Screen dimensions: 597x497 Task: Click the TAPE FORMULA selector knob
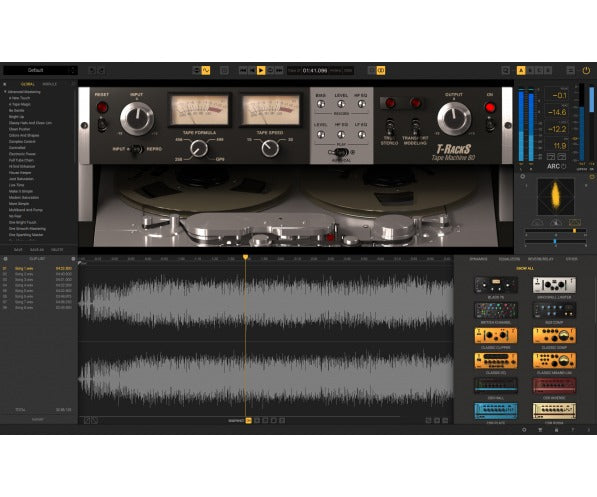(199, 149)
